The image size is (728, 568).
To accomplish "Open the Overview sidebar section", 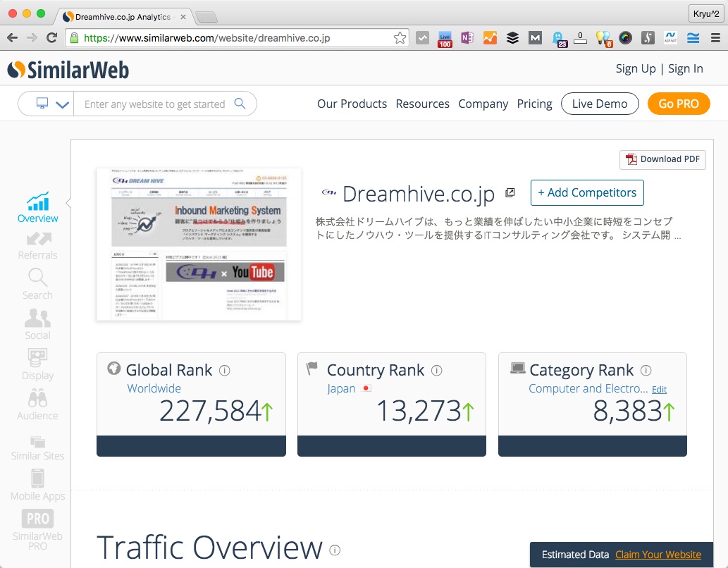I will (x=37, y=208).
